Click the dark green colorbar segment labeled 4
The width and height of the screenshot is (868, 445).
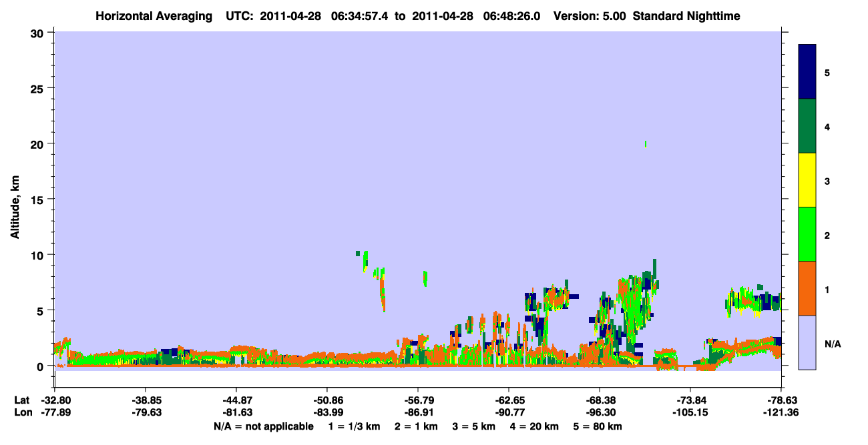(807, 126)
